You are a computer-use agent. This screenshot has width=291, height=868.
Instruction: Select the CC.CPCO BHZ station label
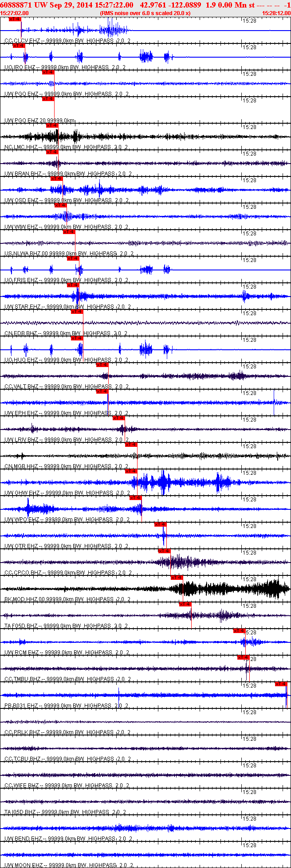coord(68,573)
